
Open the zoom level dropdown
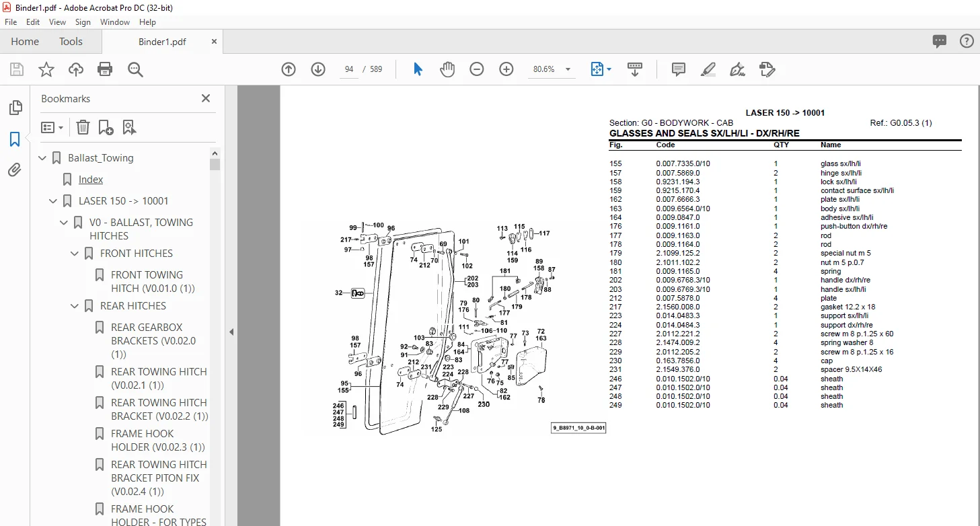[568, 69]
